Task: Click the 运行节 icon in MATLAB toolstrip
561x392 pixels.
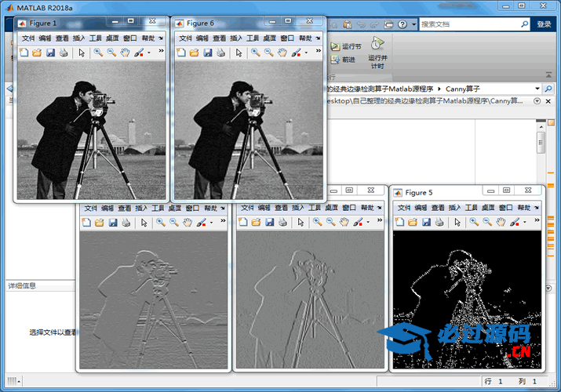Action: [x=336, y=47]
